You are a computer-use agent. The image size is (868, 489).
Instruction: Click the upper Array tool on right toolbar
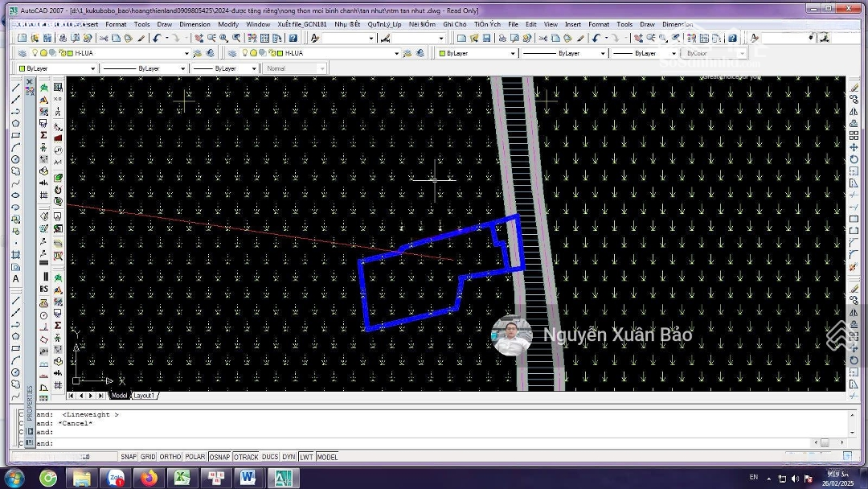pos(854,135)
